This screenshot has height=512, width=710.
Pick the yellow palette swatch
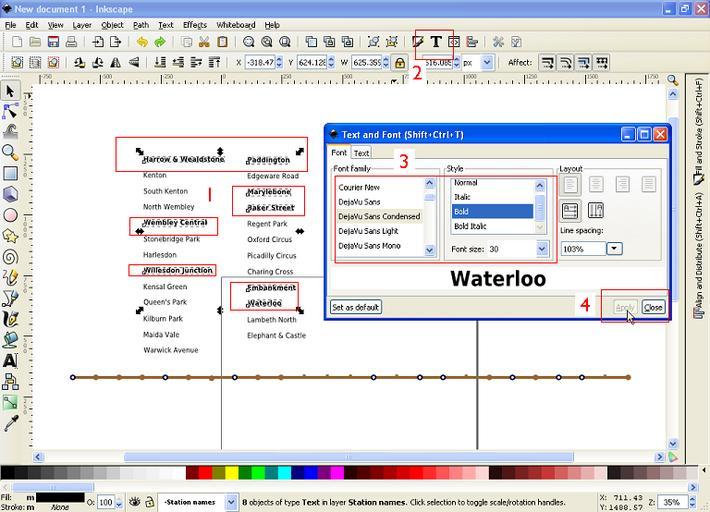(x=232, y=473)
